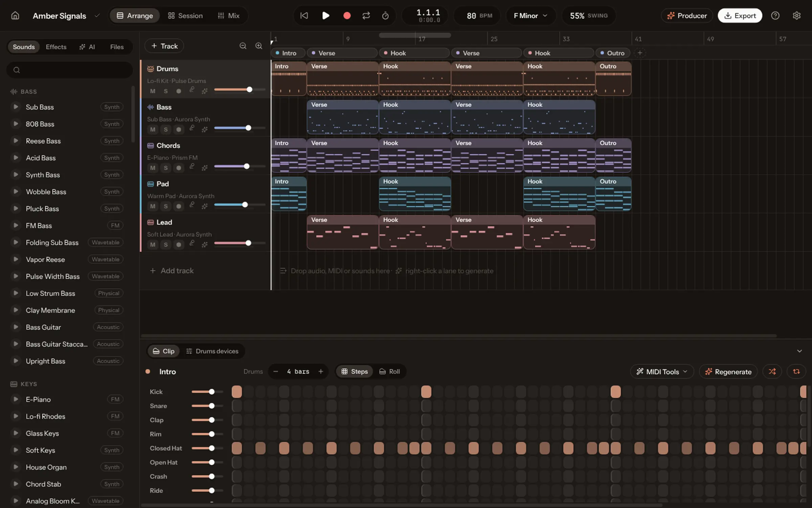Toggle loop playback icon

pyautogui.click(x=366, y=16)
